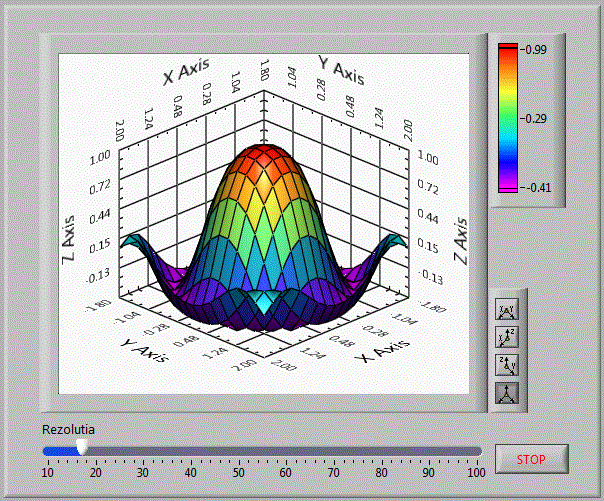The width and height of the screenshot is (604, 501).
Task: Set the Rezolutia slider to 50
Action: click(238, 451)
